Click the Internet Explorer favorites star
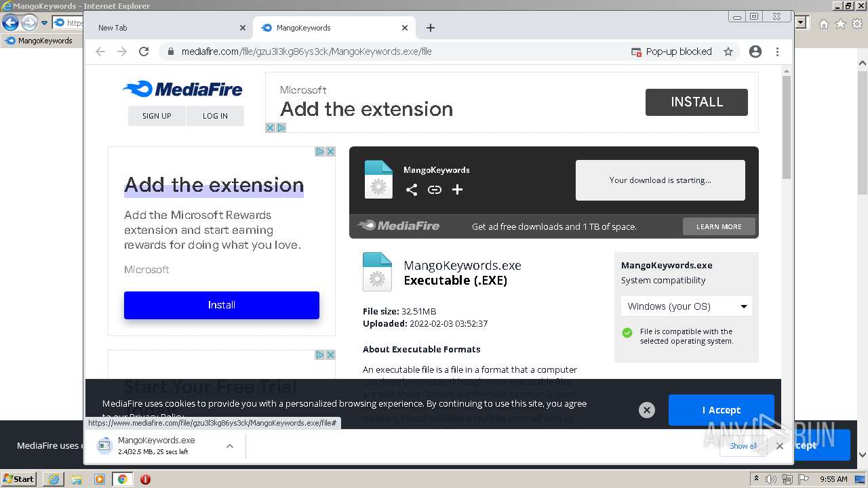 coord(840,24)
